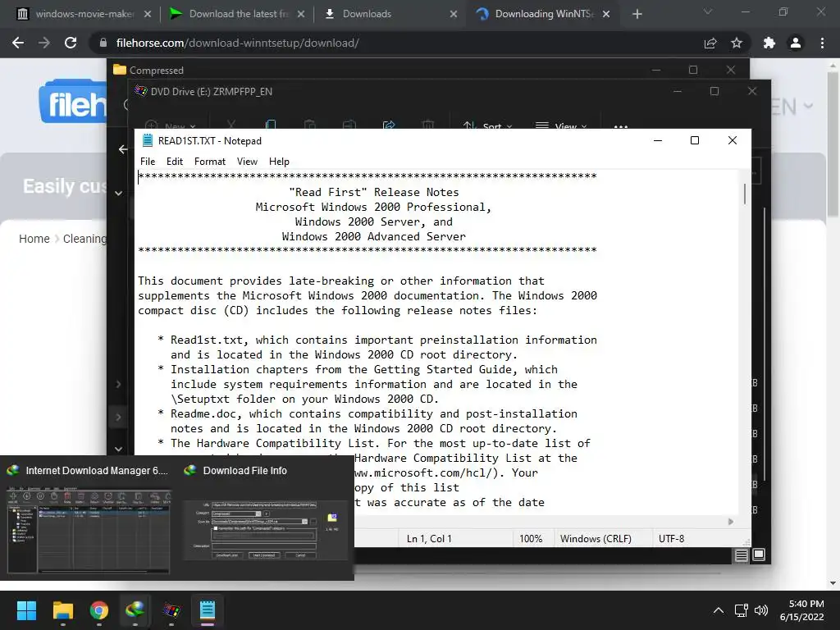Reload the filehorse page
The width and height of the screenshot is (840, 630).
tap(71, 43)
